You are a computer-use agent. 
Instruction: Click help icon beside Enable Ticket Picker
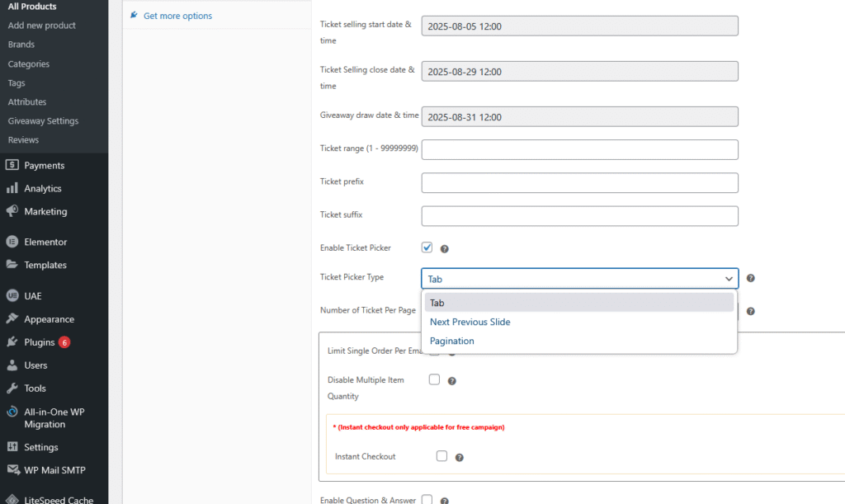pos(444,248)
